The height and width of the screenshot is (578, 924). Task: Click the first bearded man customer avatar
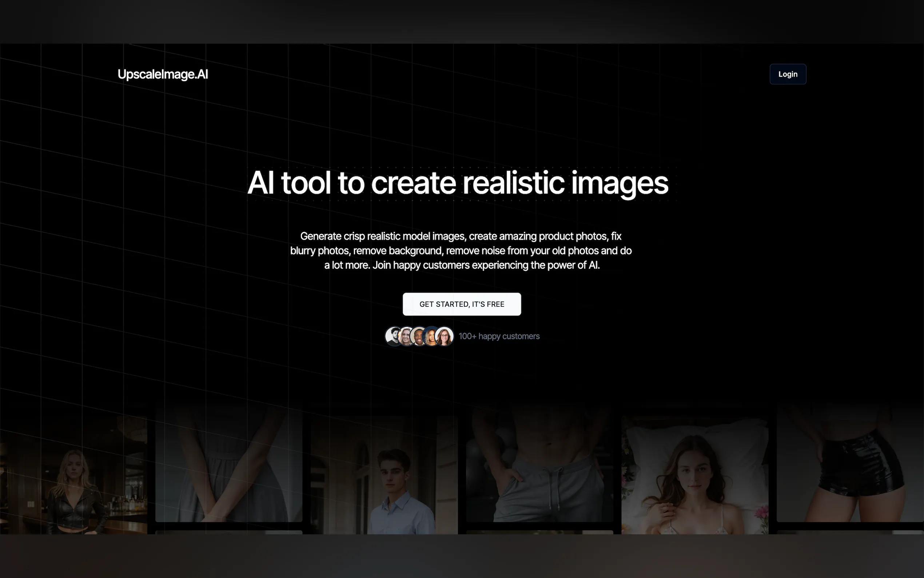(x=393, y=336)
